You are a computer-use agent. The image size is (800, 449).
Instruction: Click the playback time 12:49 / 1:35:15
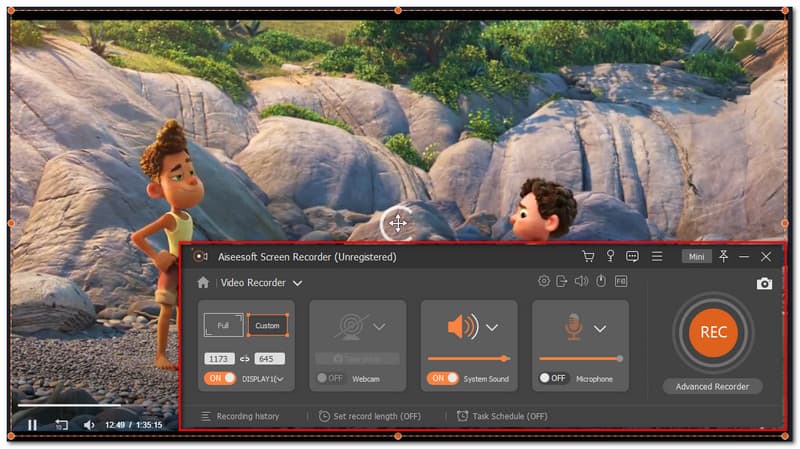click(134, 425)
